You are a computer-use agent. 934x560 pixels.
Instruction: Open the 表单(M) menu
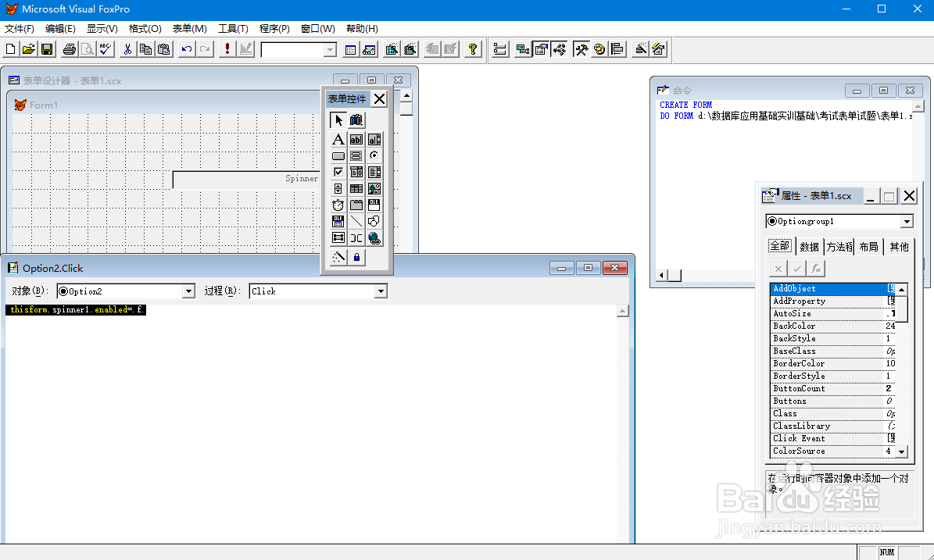click(x=189, y=29)
